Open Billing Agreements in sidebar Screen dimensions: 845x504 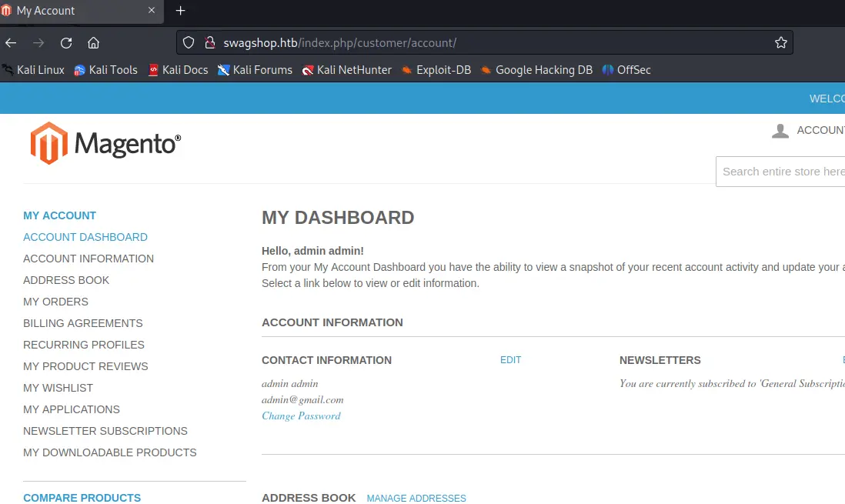pyautogui.click(x=83, y=323)
